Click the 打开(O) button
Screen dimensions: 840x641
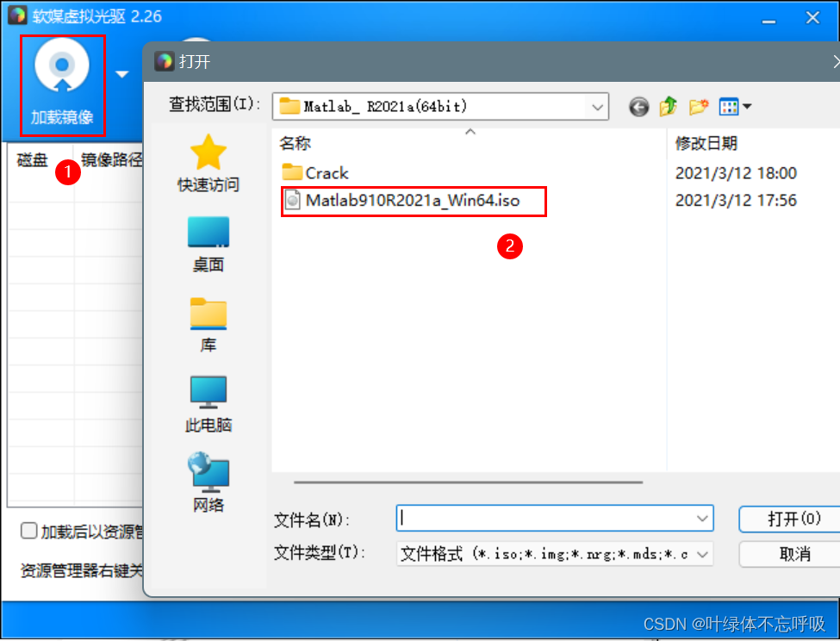tap(790, 519)
